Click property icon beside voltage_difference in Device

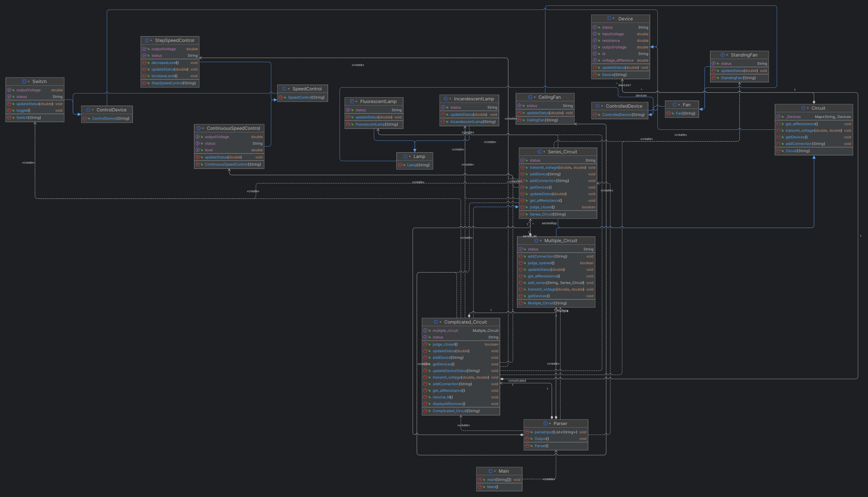pos(595,60)
